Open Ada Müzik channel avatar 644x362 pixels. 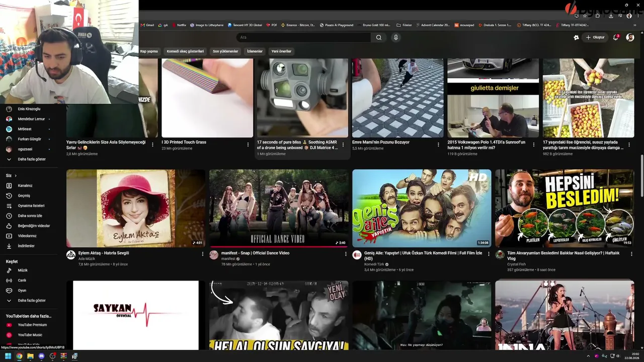point(71,255)
